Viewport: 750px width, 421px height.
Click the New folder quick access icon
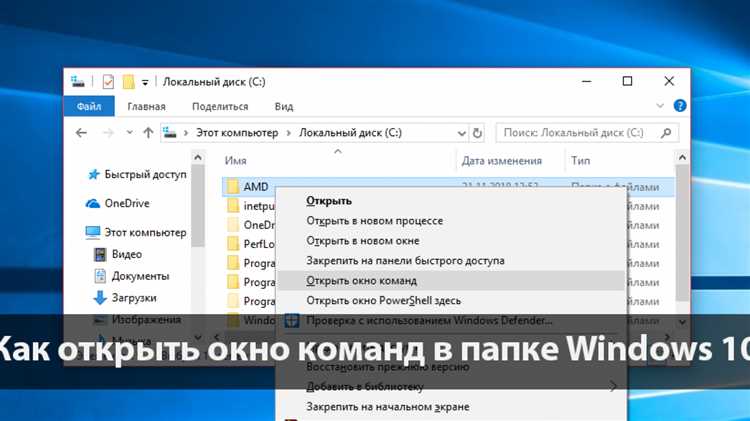tap(128, 82)
